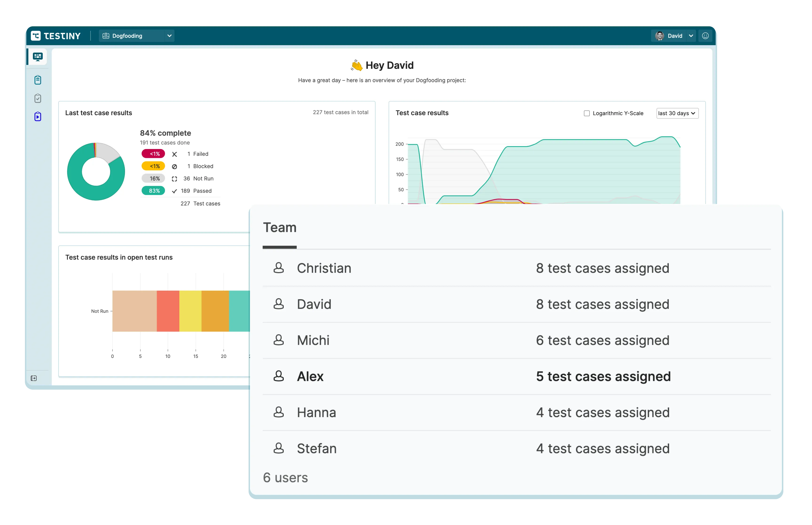The image size is (812, 525).
Task: Open test cases clipboard icon in sidebar
Action: pyautogui.click(x=38, y=80)
